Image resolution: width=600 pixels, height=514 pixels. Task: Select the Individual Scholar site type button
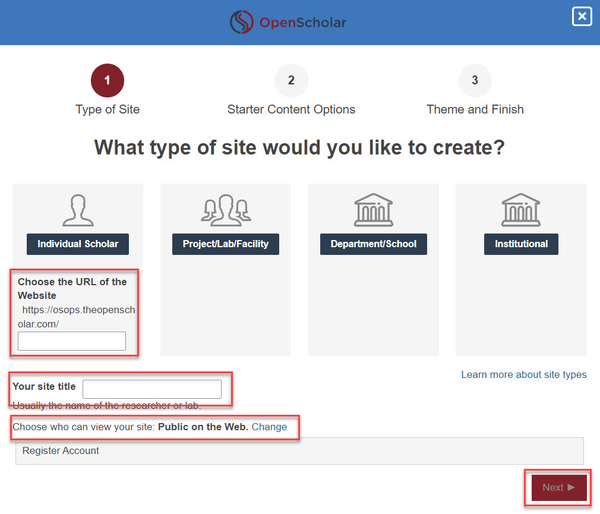(77, 244)
